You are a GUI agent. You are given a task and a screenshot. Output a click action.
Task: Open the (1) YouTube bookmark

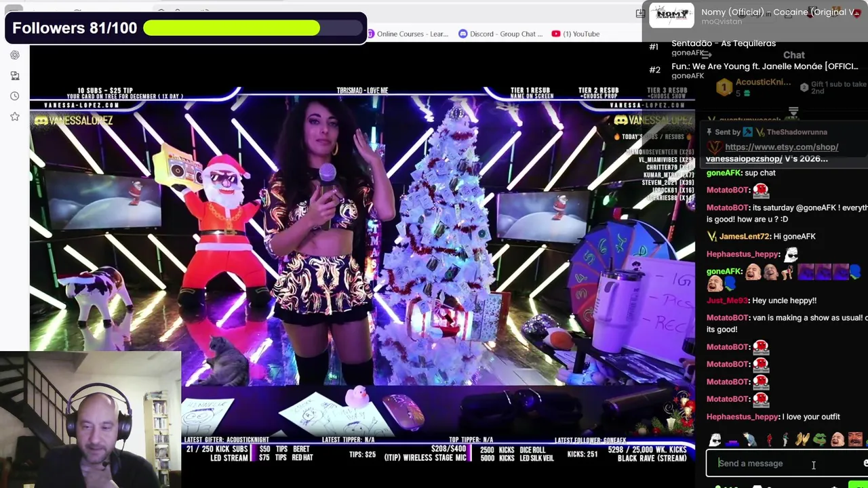(x=576, y=34)
